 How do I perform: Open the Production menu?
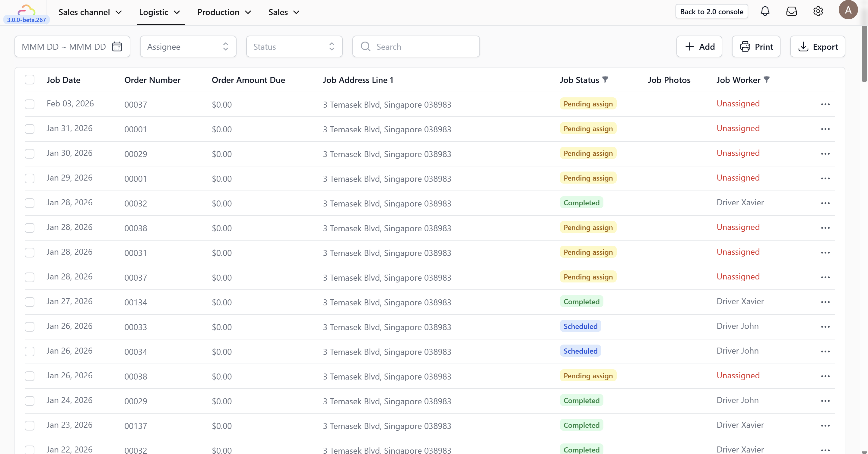coord(224,12)
